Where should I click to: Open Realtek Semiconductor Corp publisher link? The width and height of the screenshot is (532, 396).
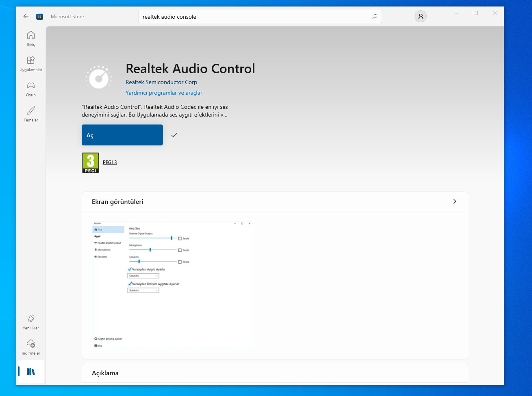161,82
